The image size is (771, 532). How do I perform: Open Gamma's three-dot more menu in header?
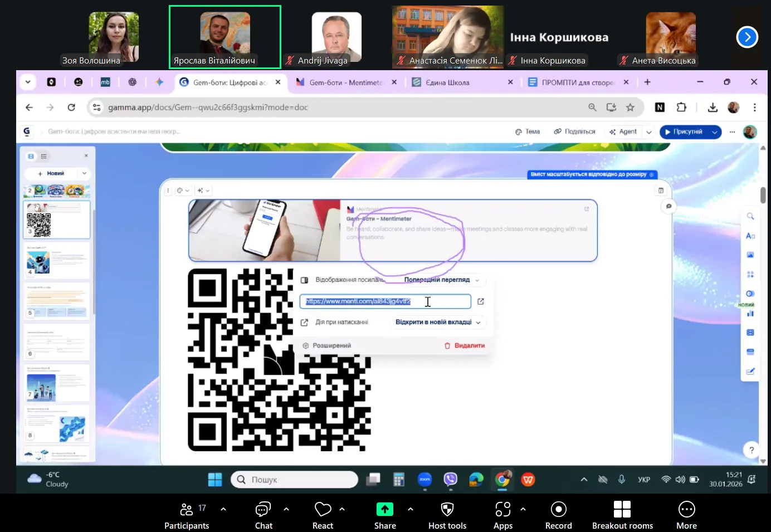732,132
